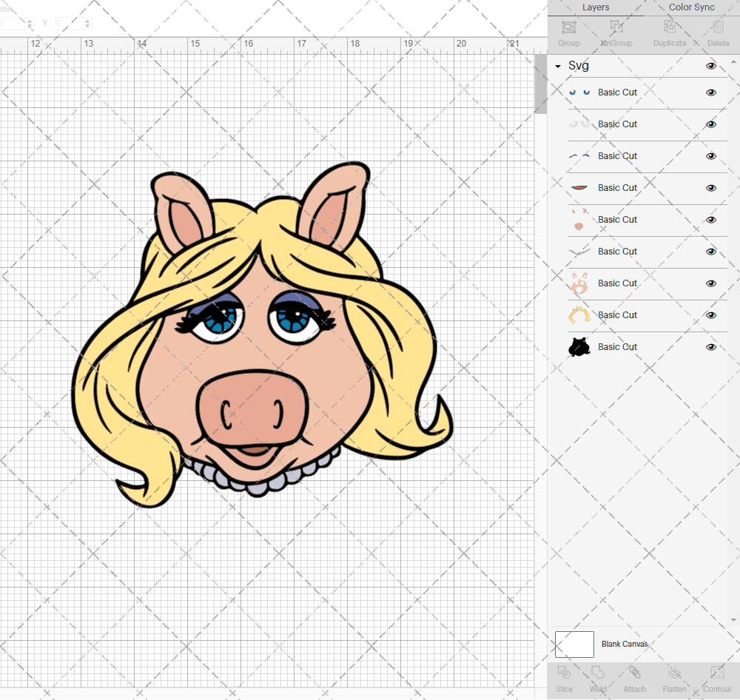Hide the snout and inner-ears Basic Cut layer

pyautogui.click(x=710, y=220)
